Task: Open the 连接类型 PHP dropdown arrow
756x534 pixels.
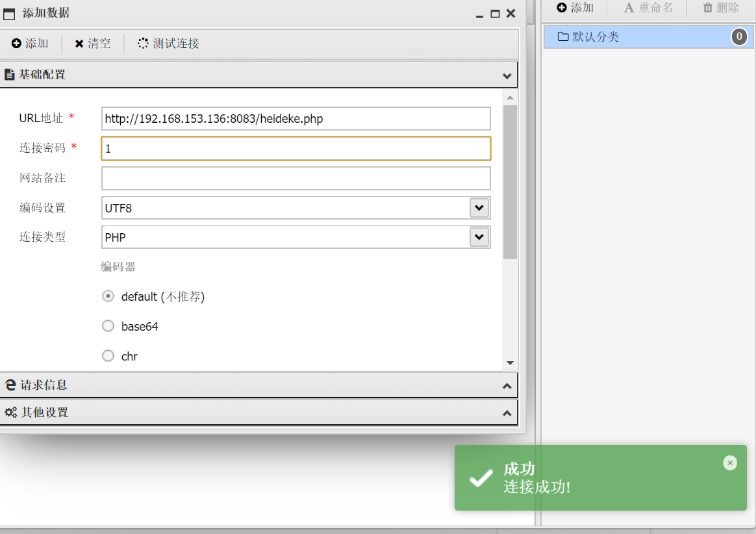Action: point(479,237)
